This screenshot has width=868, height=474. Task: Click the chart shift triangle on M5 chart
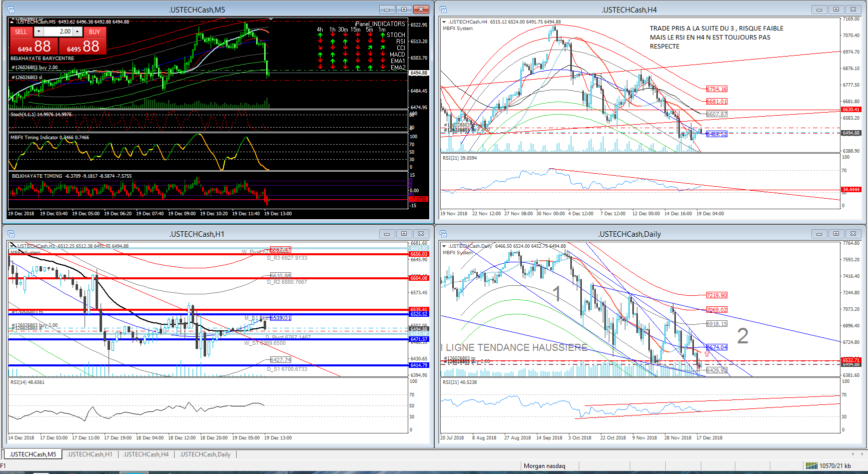tap(270, 20)
